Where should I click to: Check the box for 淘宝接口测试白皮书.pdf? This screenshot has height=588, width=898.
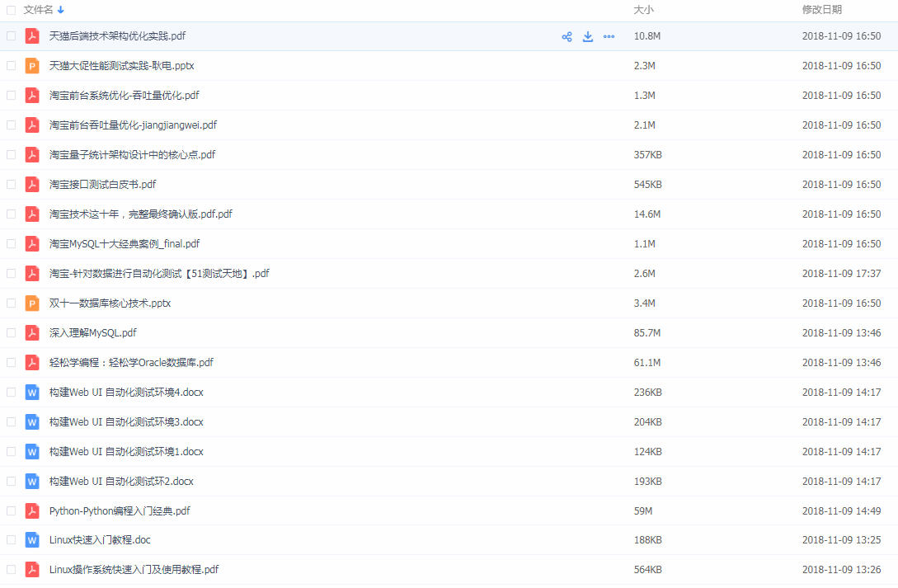click(11, 185)
